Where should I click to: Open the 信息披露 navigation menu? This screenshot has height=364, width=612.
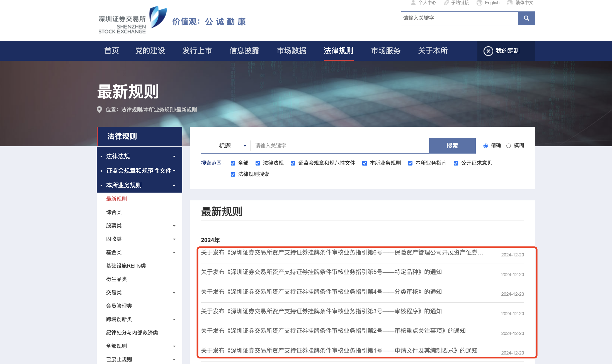pyautogui.click(x=244, y=51)
